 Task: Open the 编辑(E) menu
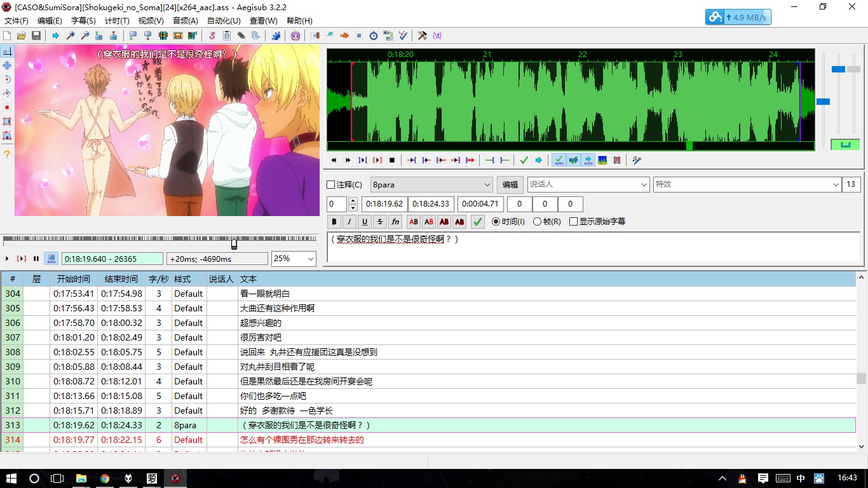pyautogui.click(x=50, y=20)
